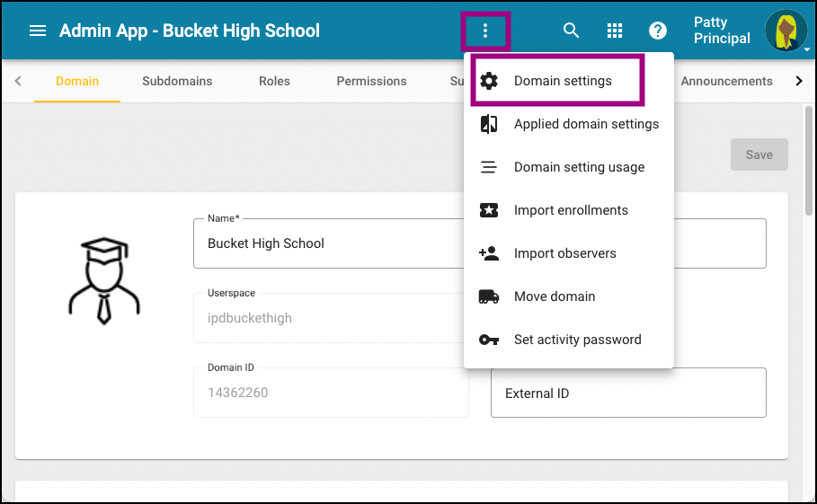Open the apps grid icon

(x=615, y=31)
